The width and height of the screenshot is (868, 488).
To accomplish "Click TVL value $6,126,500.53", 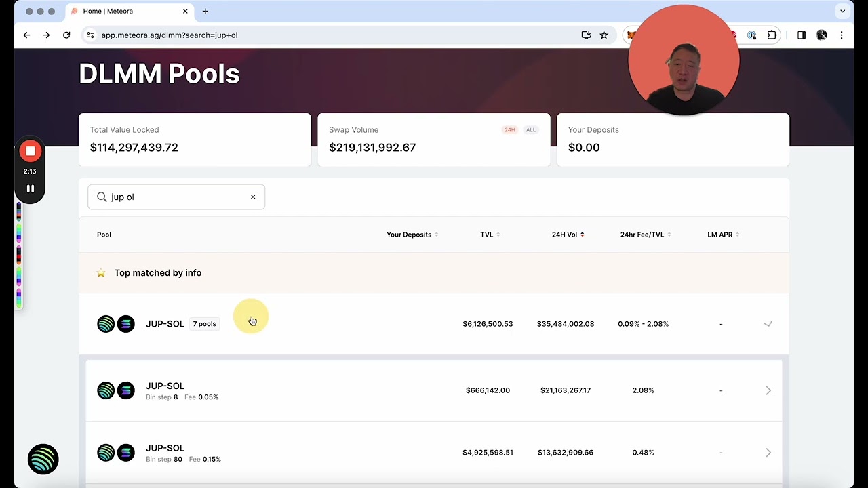I will tap(488, 324).
